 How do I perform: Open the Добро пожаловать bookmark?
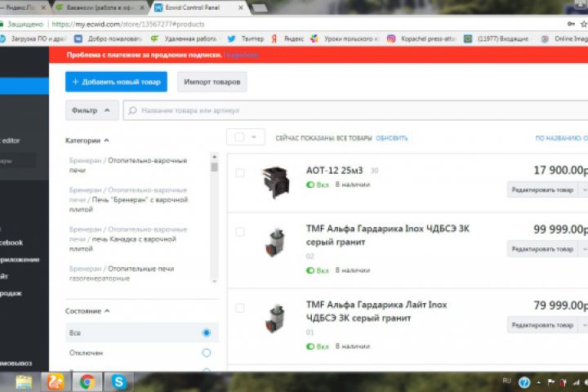[x=108, y=38]
